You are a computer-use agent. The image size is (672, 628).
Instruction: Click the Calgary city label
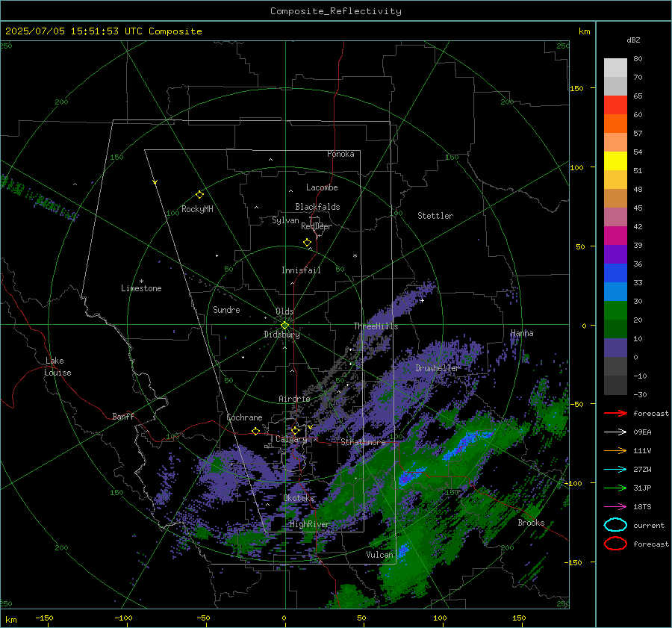point(291,439)
